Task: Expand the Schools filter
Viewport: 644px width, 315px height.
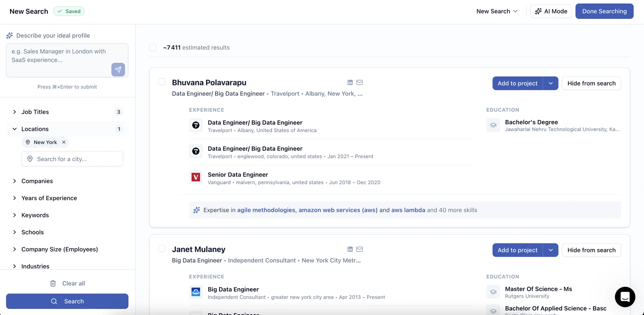Action: pos(67,232)
